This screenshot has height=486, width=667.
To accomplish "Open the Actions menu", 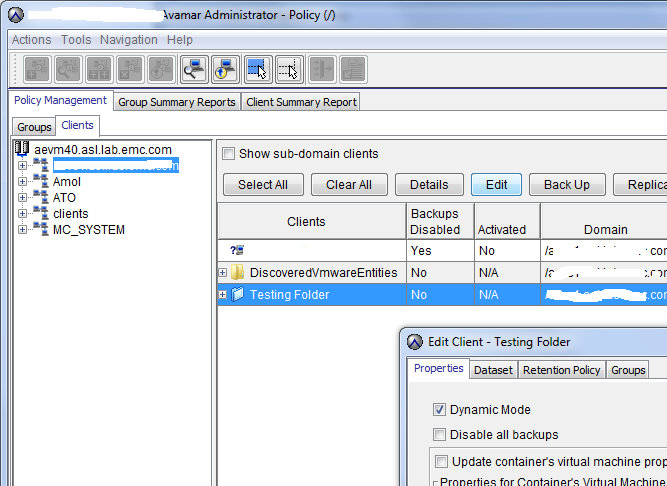I will pos(31,40).
